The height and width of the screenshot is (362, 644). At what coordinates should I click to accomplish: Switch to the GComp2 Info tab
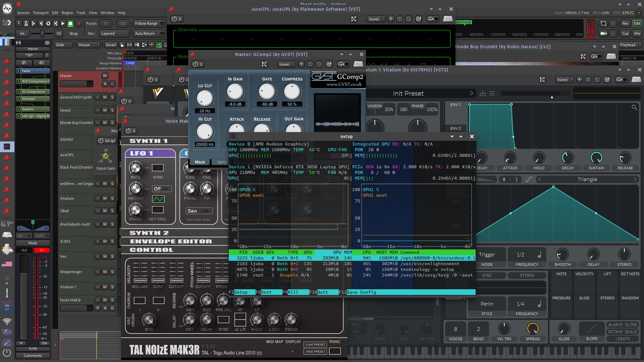coord(221,162)
